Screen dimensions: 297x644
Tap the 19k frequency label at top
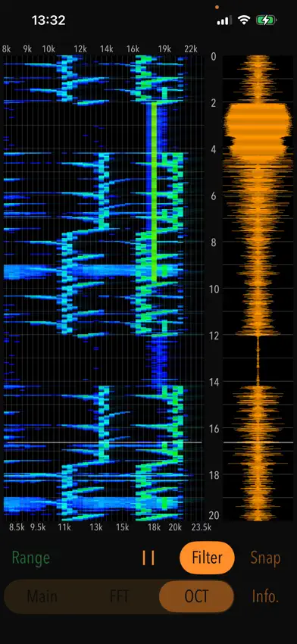click(x=164, y=49)
